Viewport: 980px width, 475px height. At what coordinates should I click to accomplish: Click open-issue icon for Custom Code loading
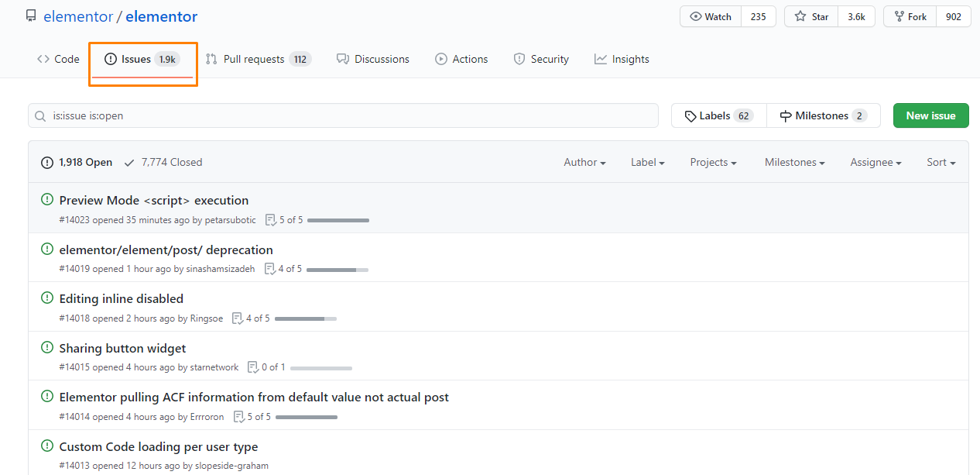pyautogui.click(x=47, y=446)
